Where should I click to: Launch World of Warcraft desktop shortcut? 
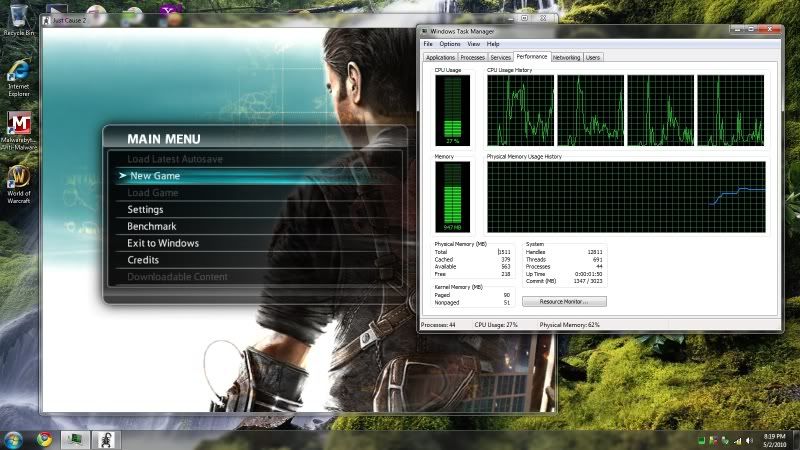[x=19, y=185]
